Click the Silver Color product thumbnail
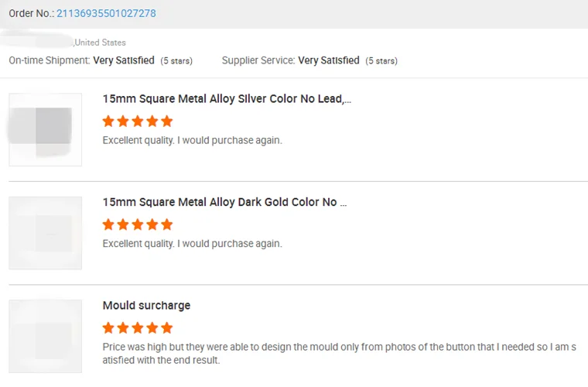The width and height of the screenshot is (588, 387). tap(46, 129)
